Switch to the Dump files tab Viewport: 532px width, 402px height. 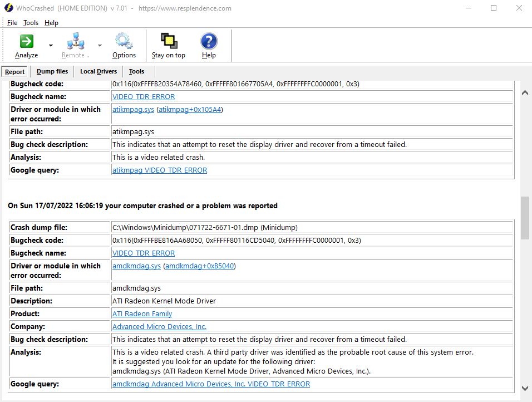pyautogui.click(x=52, y=71)
